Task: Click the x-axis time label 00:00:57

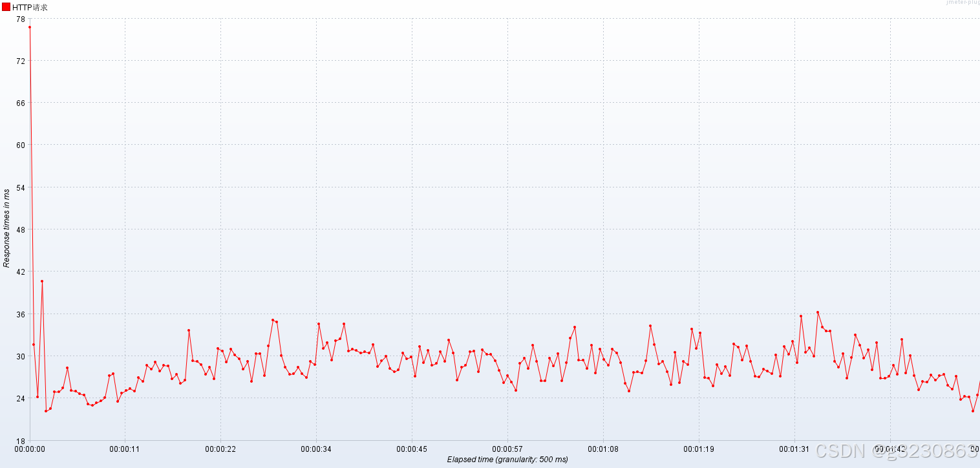Action: (x=507, y=449)
